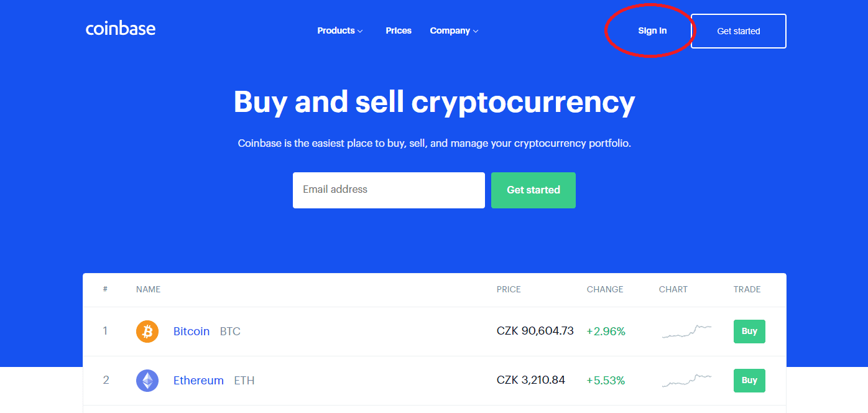
Task: Buy Bitcoin using its Buy button
Action: coord(749,332)
